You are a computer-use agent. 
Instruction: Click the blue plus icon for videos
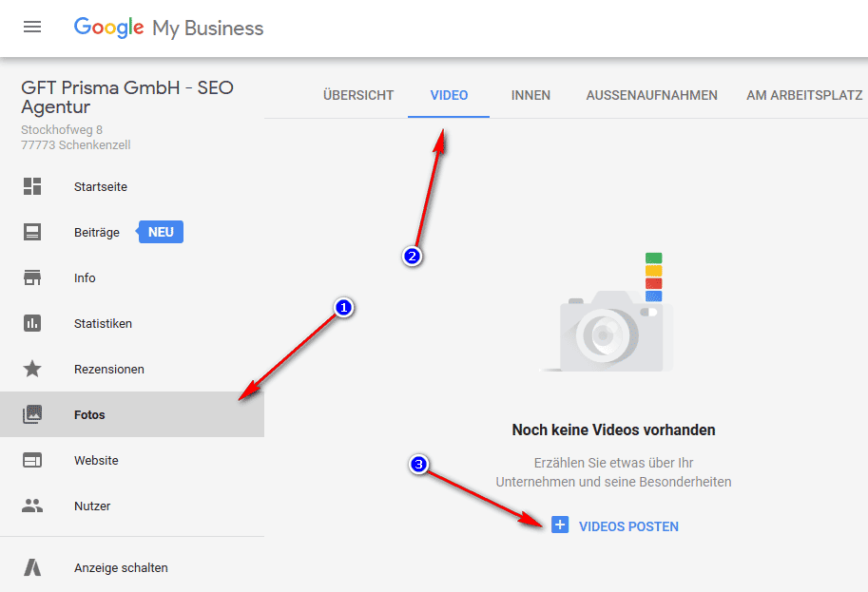click(x=560, y=525)
